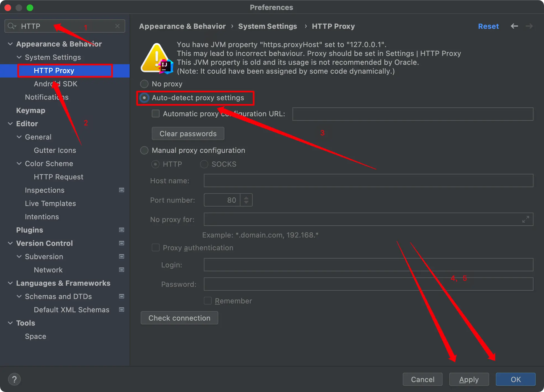The height and width of the screenshot is (392, 544).
Task: Open the Intentions page
Action: [42, 217]
